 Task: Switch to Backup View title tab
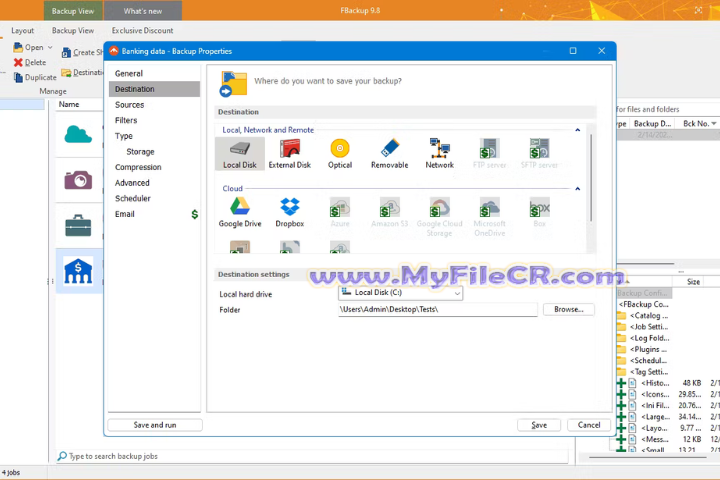pos(73,11)
